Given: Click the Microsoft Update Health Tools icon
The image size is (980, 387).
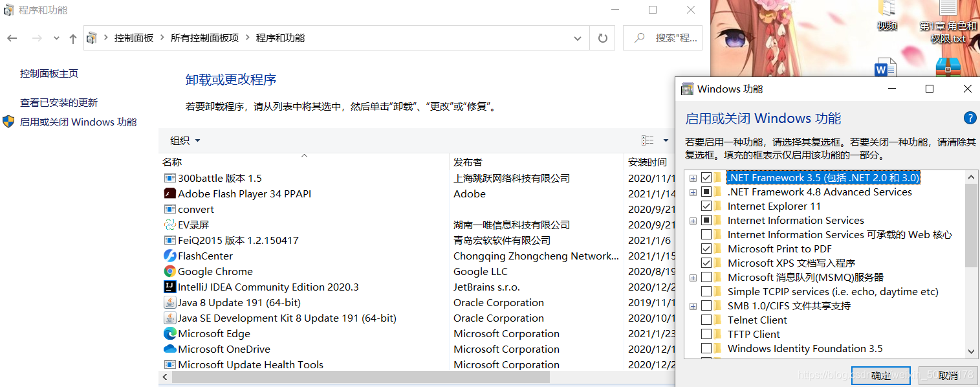Looking at the screenshot, I should [x=170, y=364].
